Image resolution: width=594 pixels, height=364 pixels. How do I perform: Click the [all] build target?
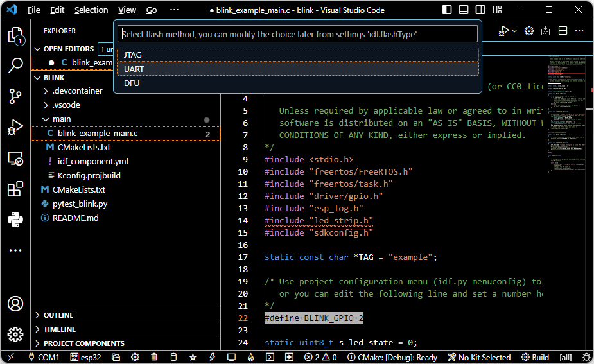(566, 357)
